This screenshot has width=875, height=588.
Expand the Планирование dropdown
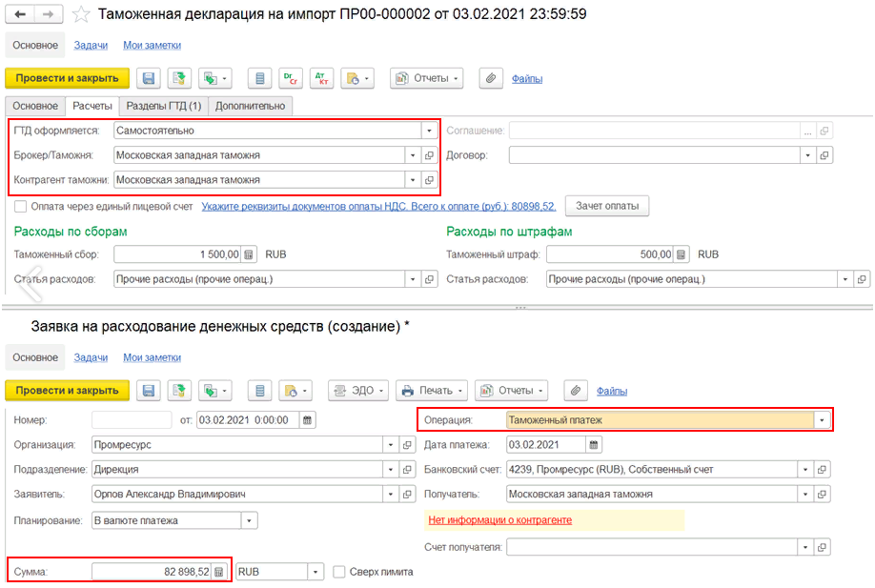249,520
